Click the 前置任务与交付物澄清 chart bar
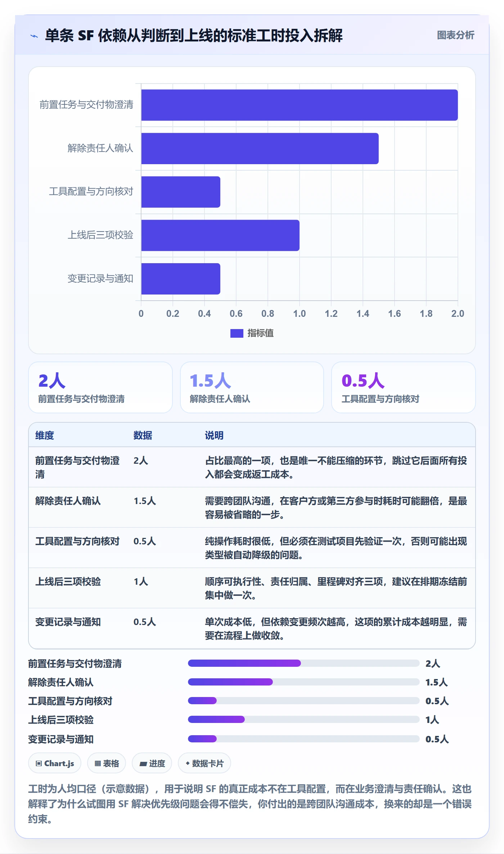504x854 pixels. tap(300, 105)
